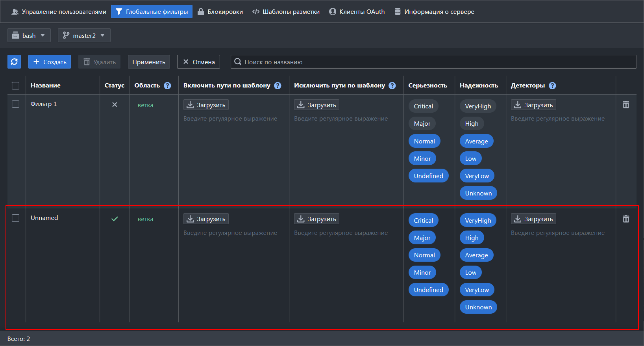Expand the master2 branch dropdown

coord(84,35)
